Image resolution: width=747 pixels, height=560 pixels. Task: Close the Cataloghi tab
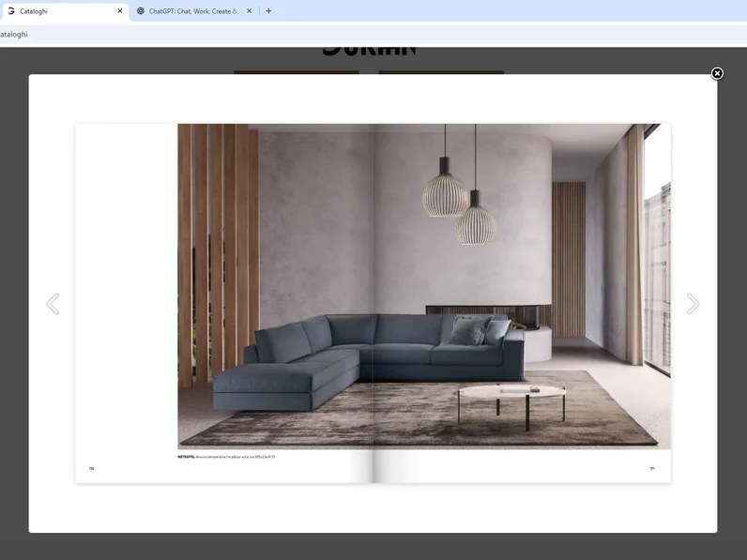click(120, 11)
